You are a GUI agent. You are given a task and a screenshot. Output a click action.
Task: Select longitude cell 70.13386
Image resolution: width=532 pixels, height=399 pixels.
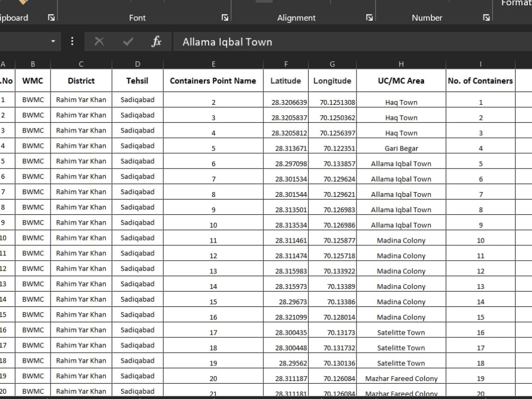(332, 299)
